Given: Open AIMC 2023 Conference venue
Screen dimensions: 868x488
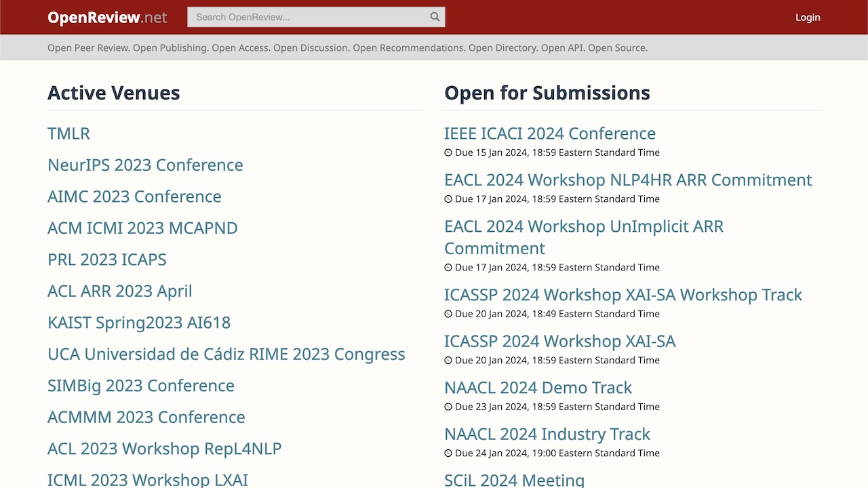Looking at the screenshot, I should coord(134,197).
